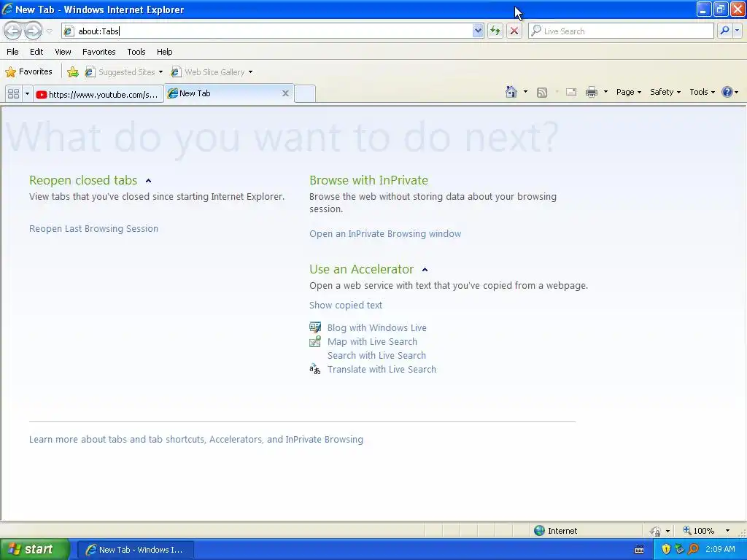Click Translate with Live Search accelerator
This screenshot has height=560, width=747.
click(382, 369)
